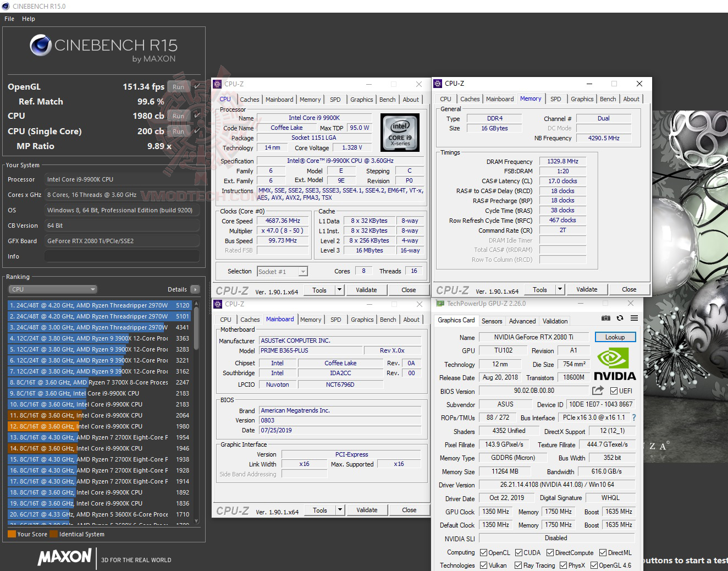Click the Intel Core i9 X-series logo

tap(400, 133)
